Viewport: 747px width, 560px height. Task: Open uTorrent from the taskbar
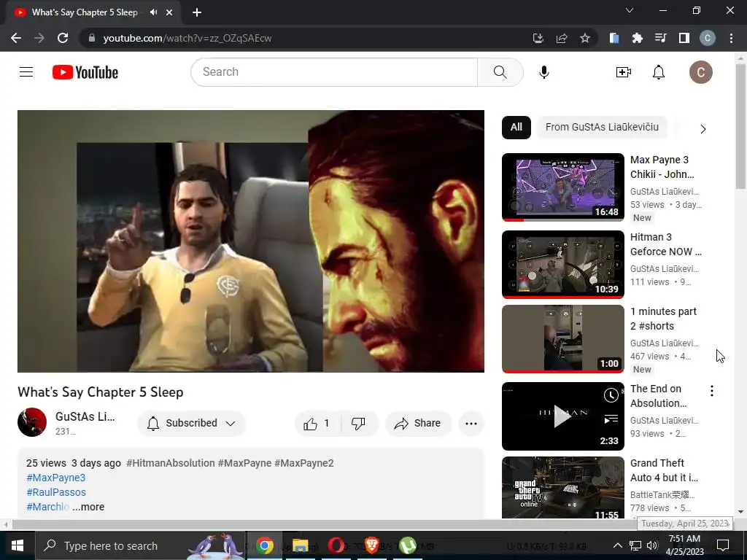point(407,545)
